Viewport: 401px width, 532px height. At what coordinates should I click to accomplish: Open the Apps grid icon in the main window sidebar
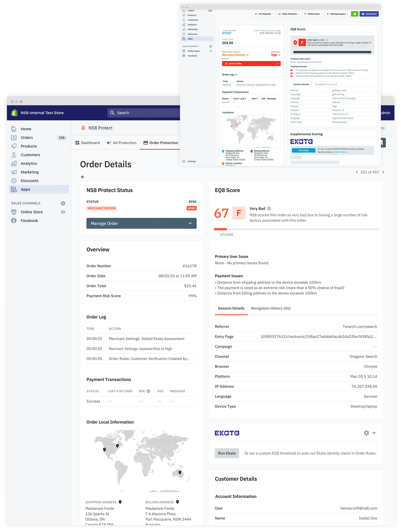tap(14, 189)
